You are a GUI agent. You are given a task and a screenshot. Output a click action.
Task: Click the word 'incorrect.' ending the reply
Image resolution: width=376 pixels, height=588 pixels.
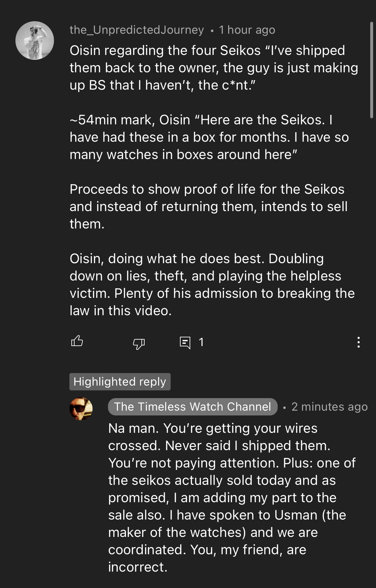pos(138,567)
